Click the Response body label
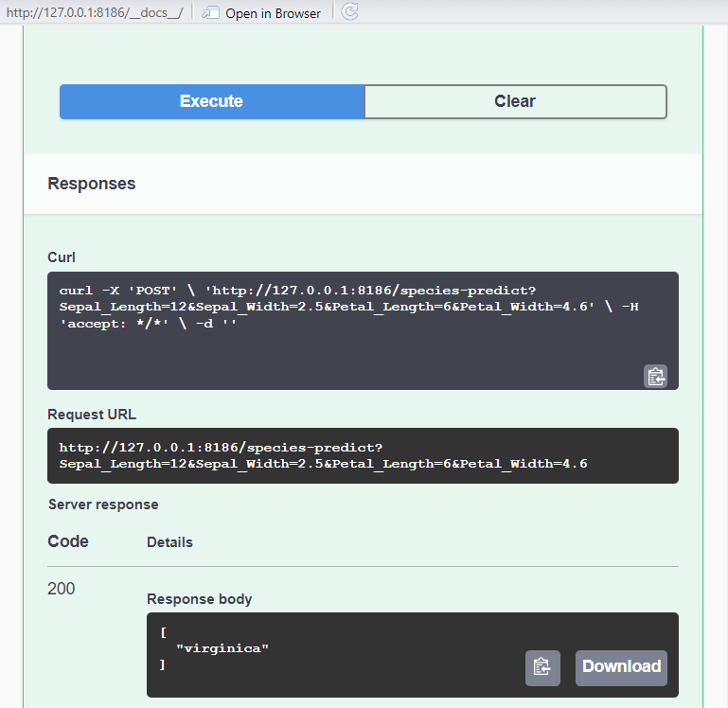This screenshot has height=708, width=728. [x=199, y=599]
